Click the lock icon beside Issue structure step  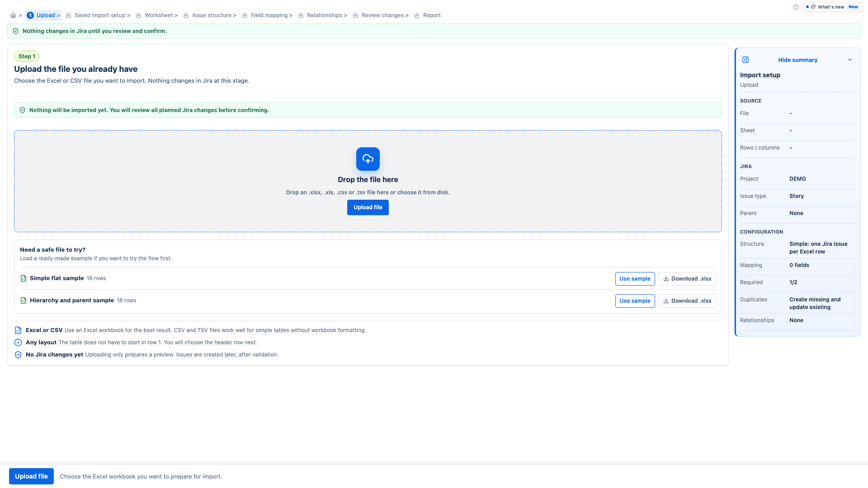pyautogui.click(x=186, y=15)
